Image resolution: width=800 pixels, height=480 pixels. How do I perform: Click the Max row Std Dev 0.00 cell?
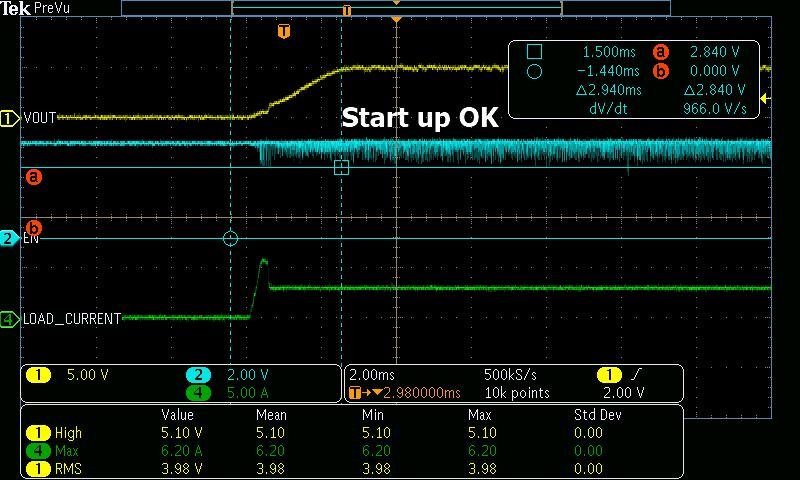click(588, 451)
